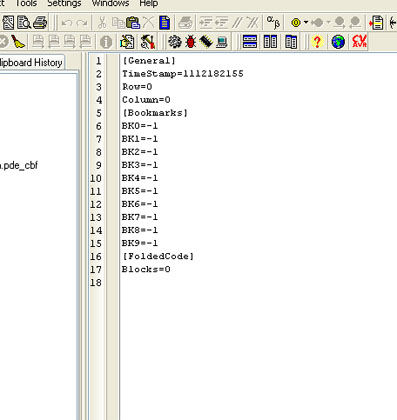397x420 pixels.
Task: Cascade windows icon
Action: [291, 42]
